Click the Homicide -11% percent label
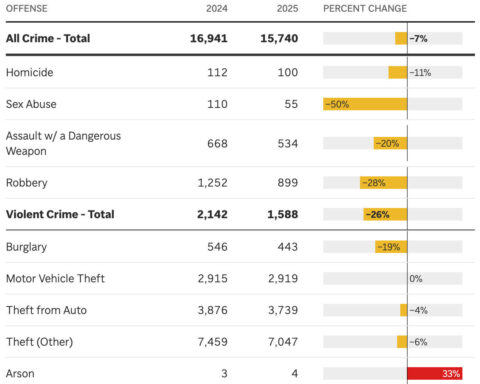The image size is (480, 384). (x=420, y=72)
